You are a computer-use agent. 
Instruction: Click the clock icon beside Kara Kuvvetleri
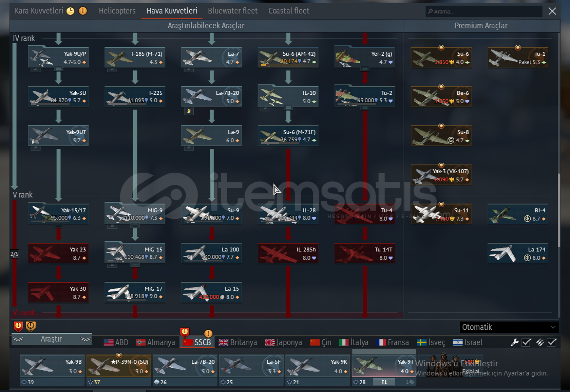tap(70, 11)
